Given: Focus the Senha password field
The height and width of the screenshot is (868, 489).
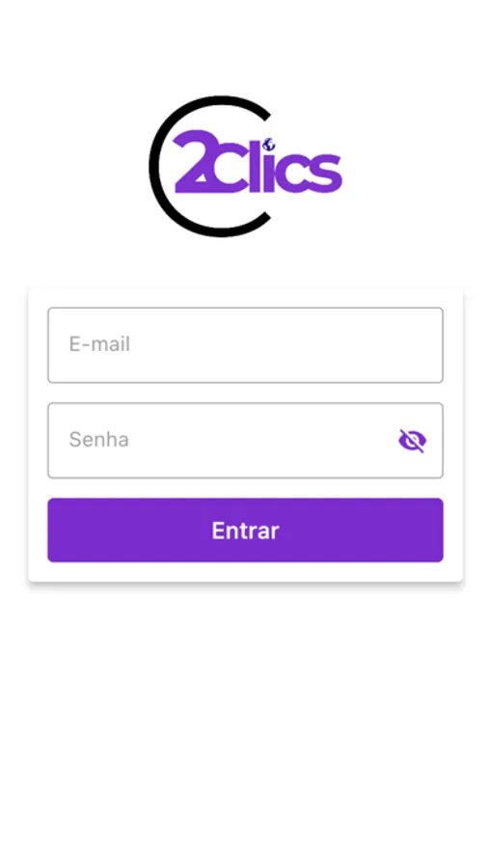Looking at the screenshot, I should click(245, 440).
